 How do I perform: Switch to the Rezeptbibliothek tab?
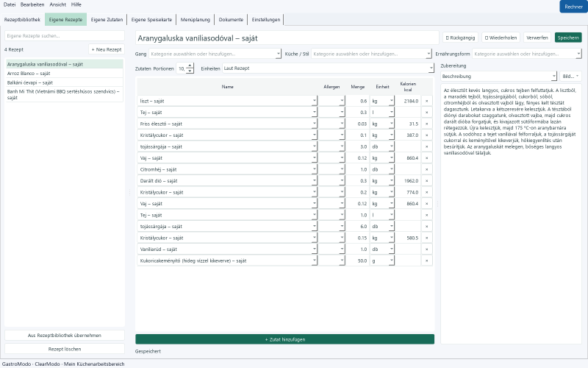pos(23,20)
